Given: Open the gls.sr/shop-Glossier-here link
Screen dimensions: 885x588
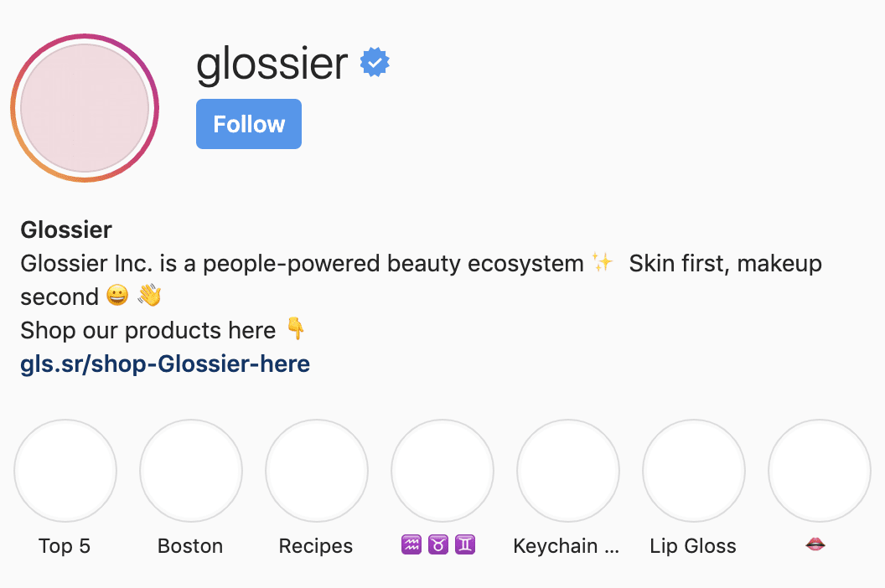Looking at the screenshot, I should pyautogui.click(x=165, y=364).
